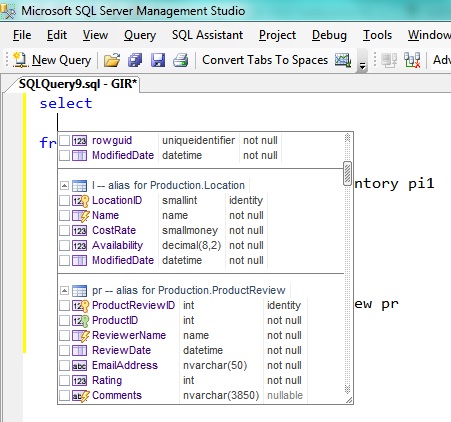
Task: Click the uniqueidentifier type of rowguid
Action: [x=198, y=140]
